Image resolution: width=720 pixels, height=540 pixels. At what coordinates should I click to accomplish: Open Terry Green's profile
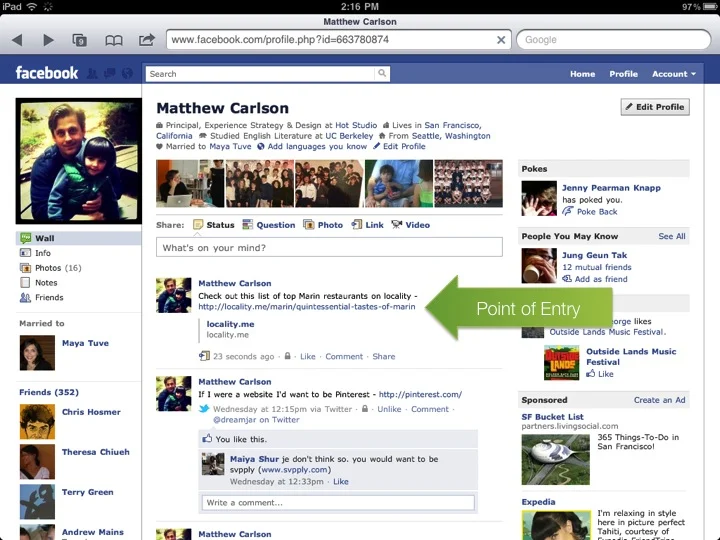[x=88, y=492]
